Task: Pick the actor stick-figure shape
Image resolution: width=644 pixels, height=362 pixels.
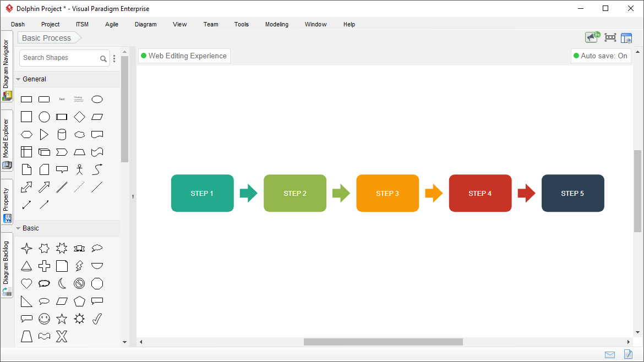Action: (x=79, y=169)
